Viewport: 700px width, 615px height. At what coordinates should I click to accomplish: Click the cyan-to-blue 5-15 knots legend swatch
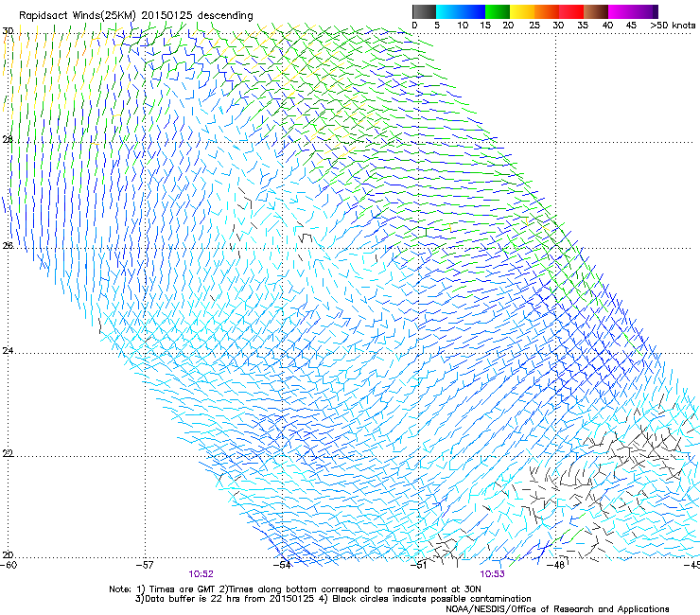coord(461,11)
